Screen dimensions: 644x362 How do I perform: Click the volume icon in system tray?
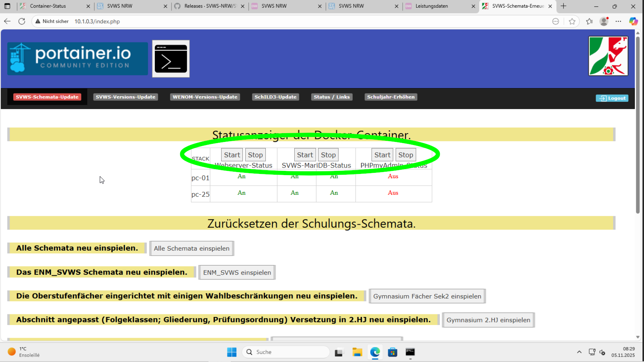(602, 352)
